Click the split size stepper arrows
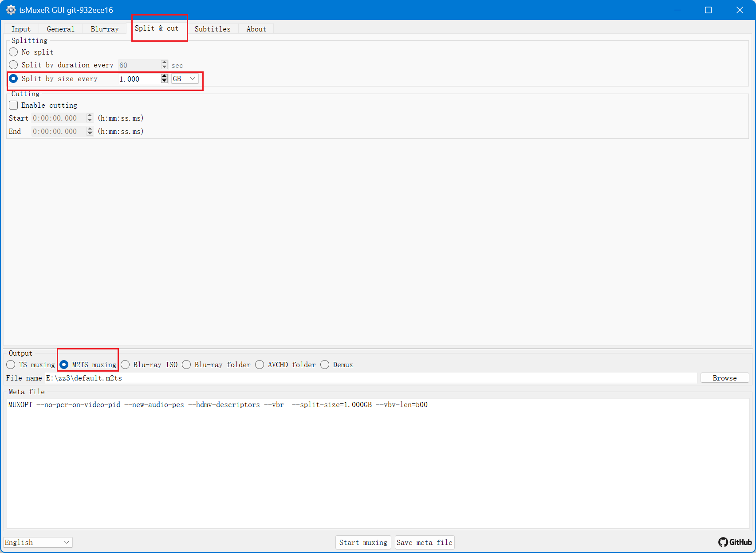This screenshot has height=553, width=756. [165, 79]
